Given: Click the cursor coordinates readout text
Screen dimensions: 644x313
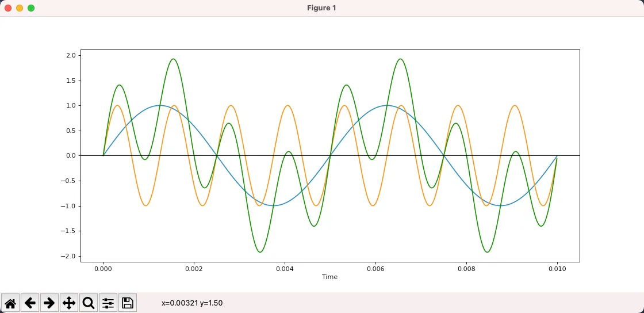Looking at the screenshot, I should pyautogui.click(x=192, y=303).
